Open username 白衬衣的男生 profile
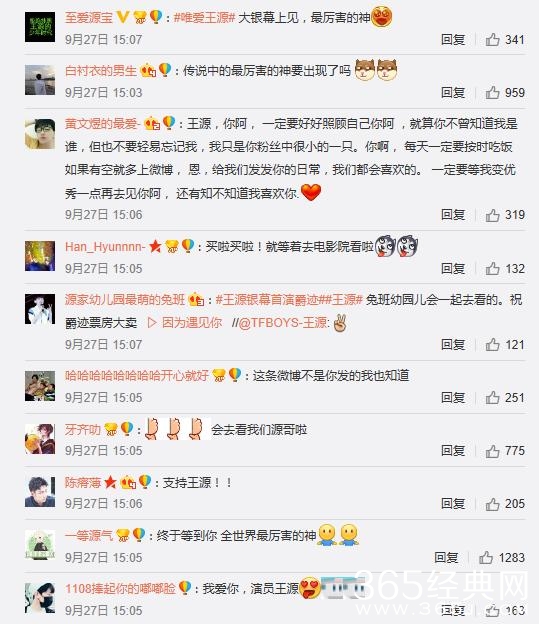This screenshot has width=539, height=624. click(101, 70)
